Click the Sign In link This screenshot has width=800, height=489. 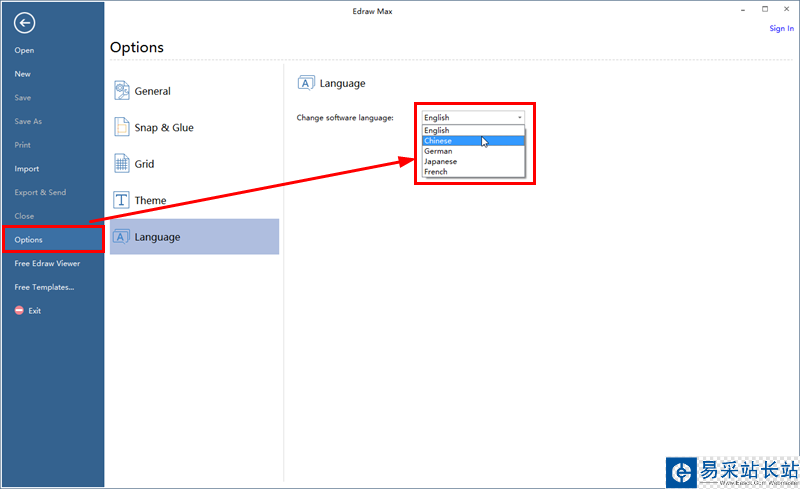click(x=781, y=29)
